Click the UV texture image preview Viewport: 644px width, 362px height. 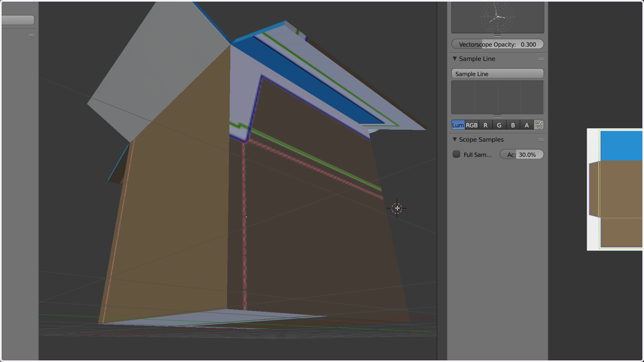coord(615,189)
